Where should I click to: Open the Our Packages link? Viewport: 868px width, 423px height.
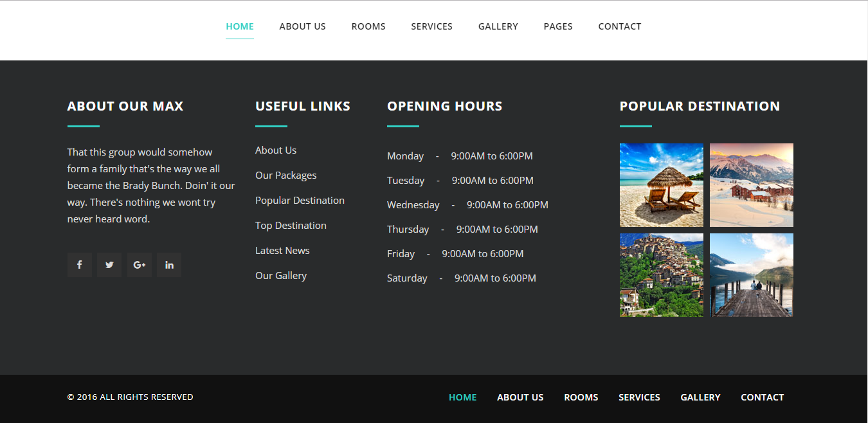point(285,175)
